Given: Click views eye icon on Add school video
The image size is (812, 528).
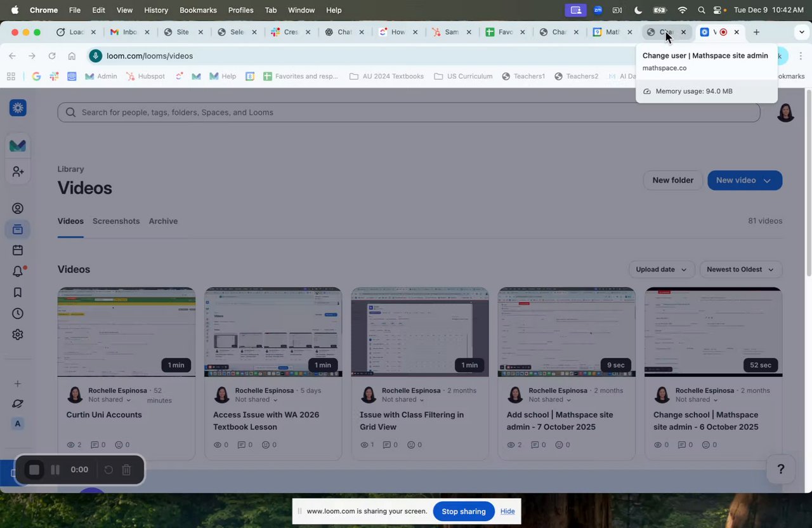Looking at the screenshot, I should pyautogui.click(x=511, y=445).
